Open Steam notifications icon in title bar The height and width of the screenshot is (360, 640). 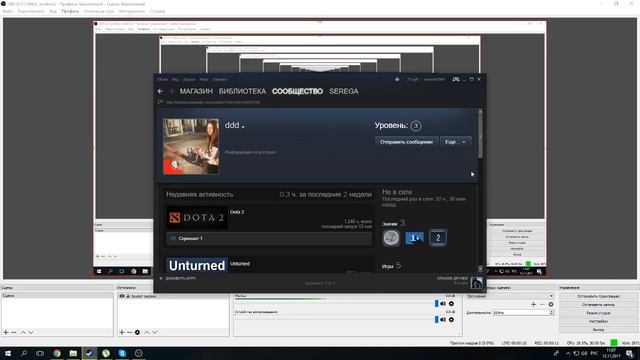[397, 79]
